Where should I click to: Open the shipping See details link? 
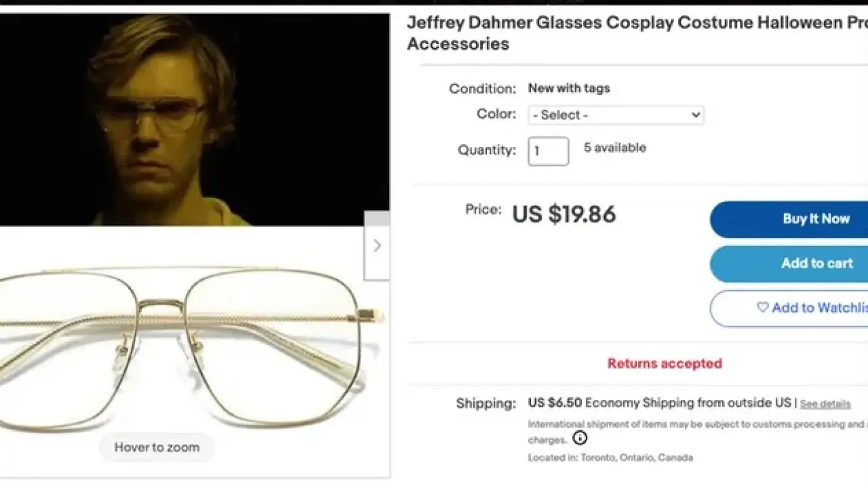[x=825, y=404]
